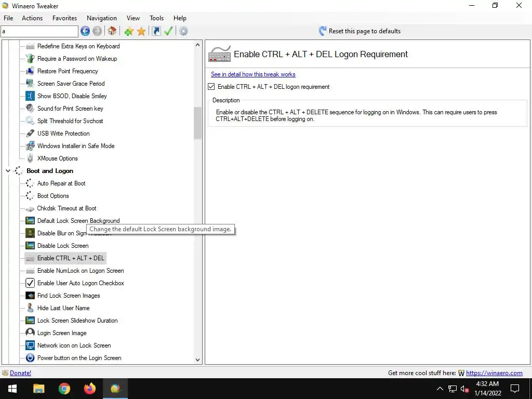This screenshot has height=399, width=532.
Task: Launch Firefox from the taskbar
Action: tap(89, 389)
